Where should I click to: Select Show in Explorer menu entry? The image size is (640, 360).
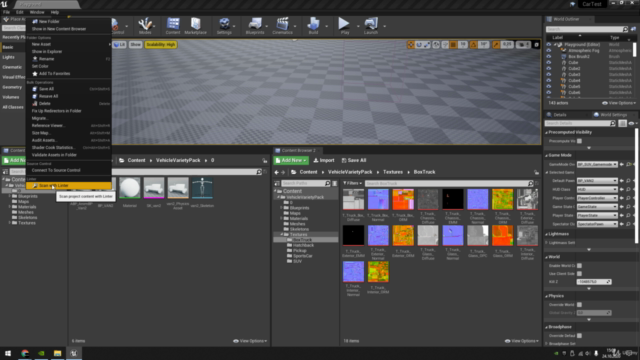click(x=47, y=51)
